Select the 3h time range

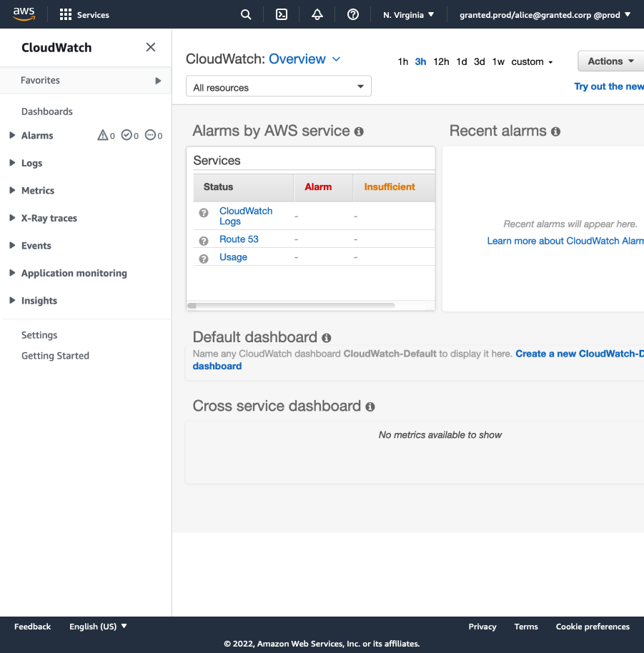pyautogui.click(x=420, y=61)
